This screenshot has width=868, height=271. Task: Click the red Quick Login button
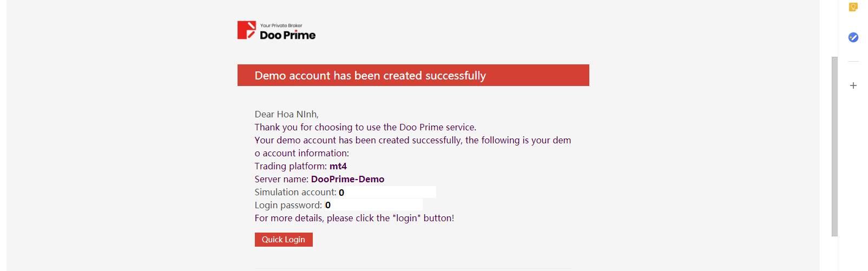tap(284, 240)
